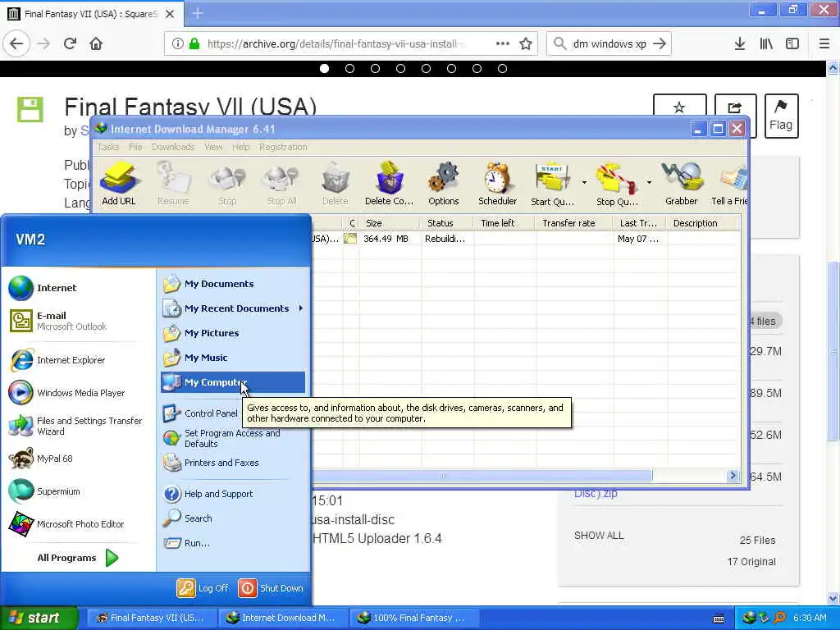Image resolution: width=840 pixels, height=630 pixels.
Task: Open the browser library icon
Action: 766,43
